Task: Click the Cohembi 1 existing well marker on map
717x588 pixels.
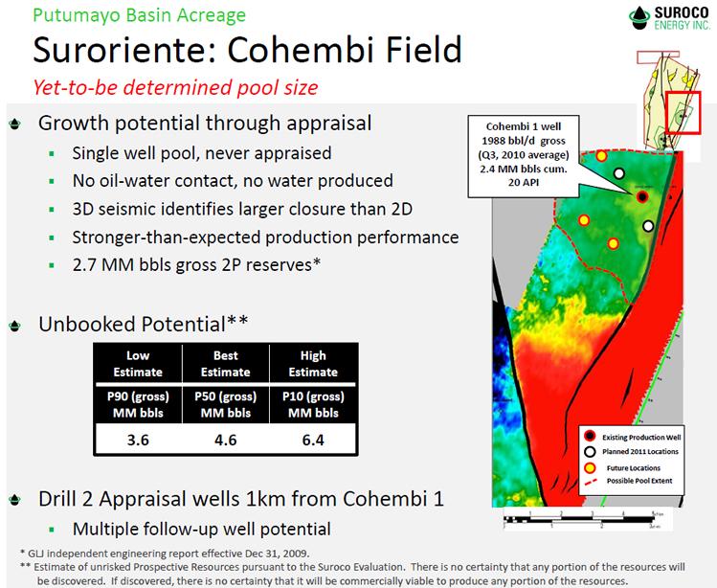Action: click(642, 197)
